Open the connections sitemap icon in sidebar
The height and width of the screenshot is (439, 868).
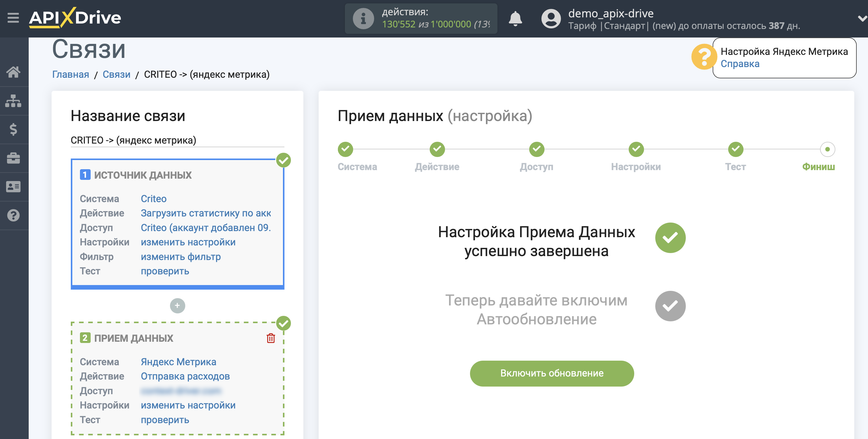[x=13, y=101]
